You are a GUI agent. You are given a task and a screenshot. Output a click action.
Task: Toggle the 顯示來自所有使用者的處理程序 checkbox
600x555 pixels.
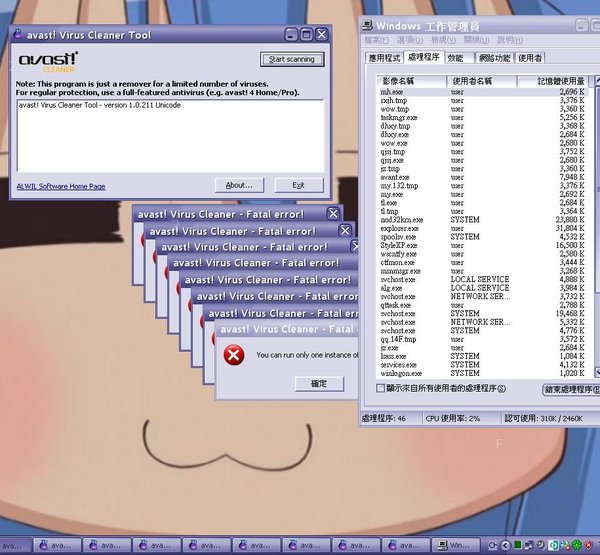pos(380,388)
